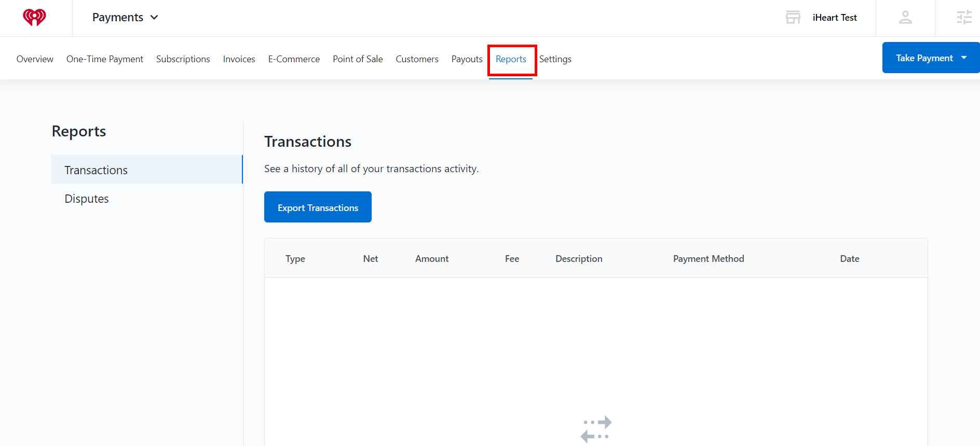This screenshot has height=446, width=980.
Task: Click the Amount column header
Action: 432,258
